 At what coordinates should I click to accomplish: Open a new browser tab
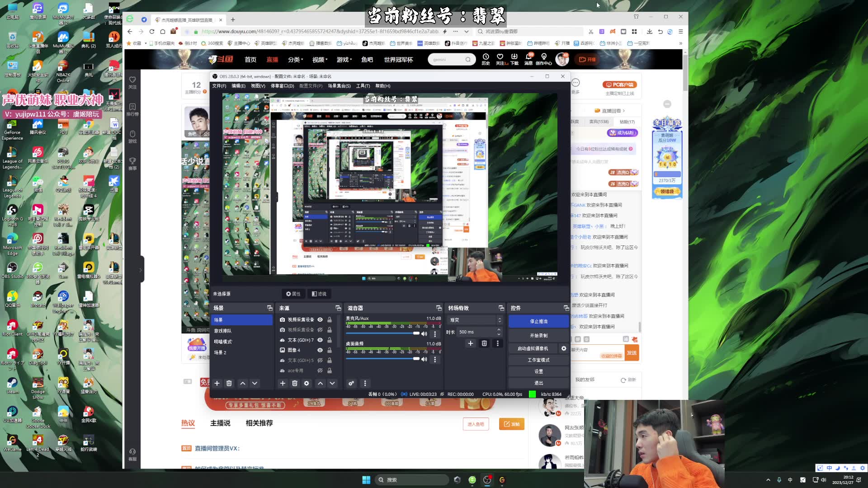[233, 20]
